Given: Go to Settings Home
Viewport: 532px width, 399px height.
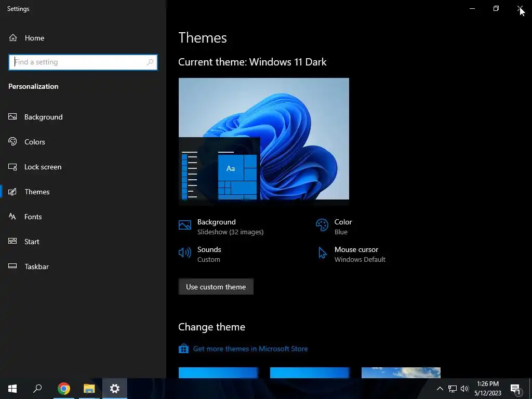Looking at the screenshot, I should pos(26,38).
